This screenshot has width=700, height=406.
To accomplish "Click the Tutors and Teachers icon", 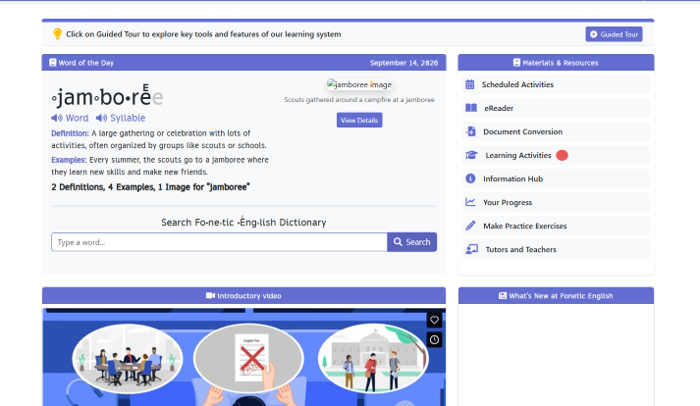I will point(471,249).
